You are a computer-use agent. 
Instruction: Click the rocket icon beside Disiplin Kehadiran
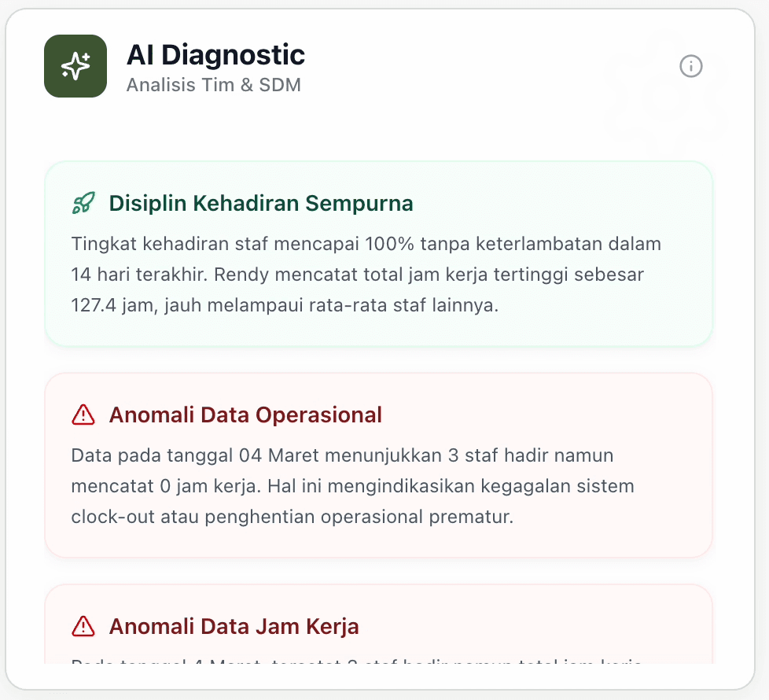tap(83, 204)
